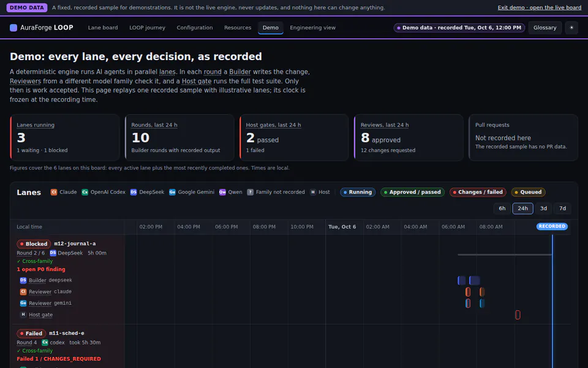Image resolution: width=588 pixels, height=368 pixels.
Task: Open the Glossary
Action: click(x=545, y=28)
